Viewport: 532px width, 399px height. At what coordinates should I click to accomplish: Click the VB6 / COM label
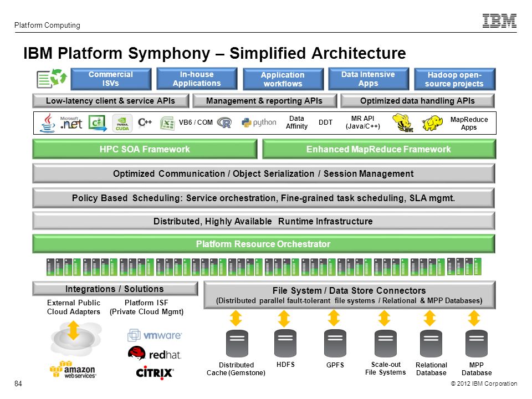tap(196, 122)
